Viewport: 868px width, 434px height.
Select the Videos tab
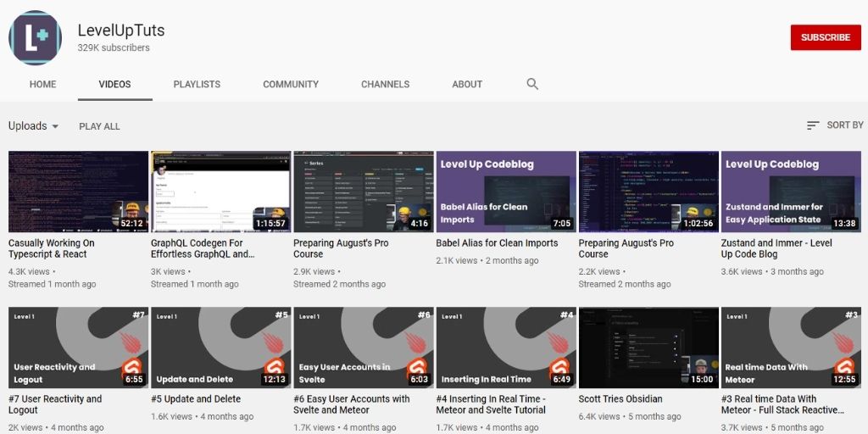(115, 84)
